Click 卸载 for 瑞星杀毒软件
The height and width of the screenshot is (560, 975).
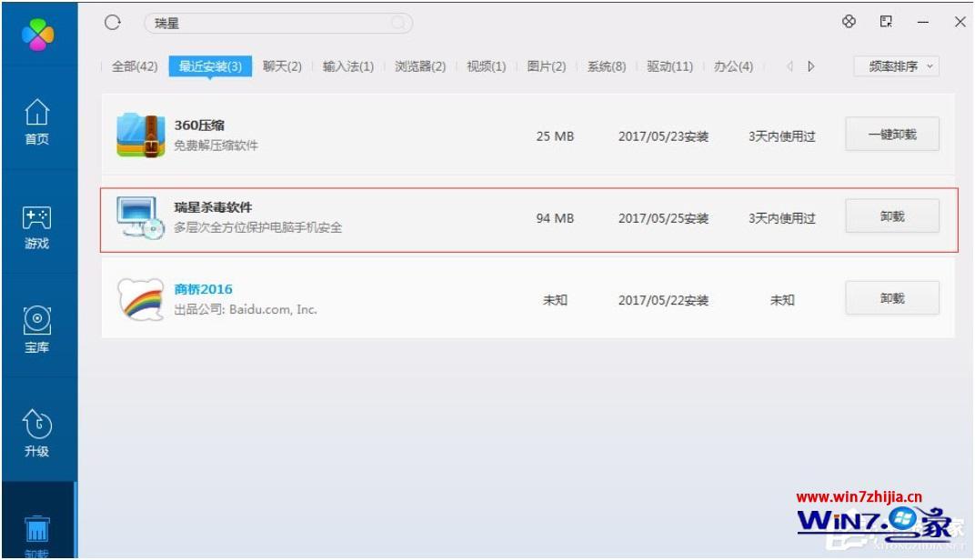coord(892,216)
